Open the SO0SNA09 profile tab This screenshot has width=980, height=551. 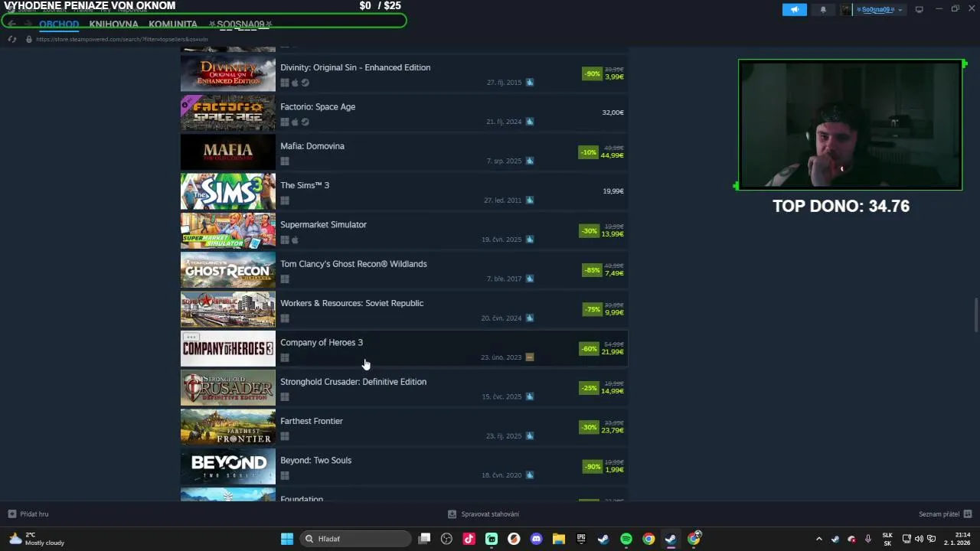point(240,24)
